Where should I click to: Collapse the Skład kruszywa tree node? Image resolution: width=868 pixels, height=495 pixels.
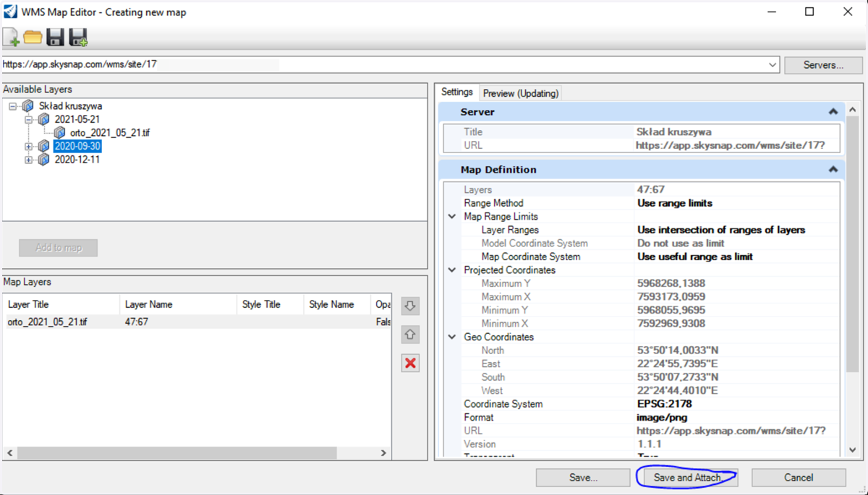(13, 106)
